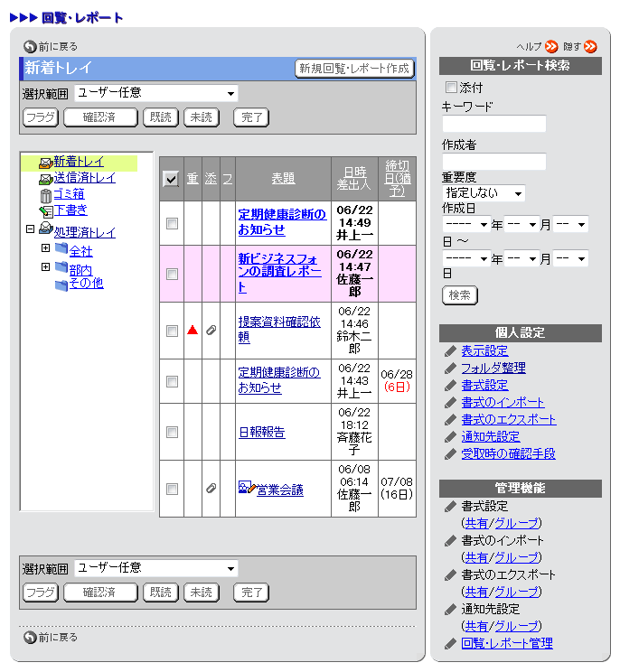The image size is (620, 672).
Task: Open the start year dropdown under 作成日
Action: [466, 224]
